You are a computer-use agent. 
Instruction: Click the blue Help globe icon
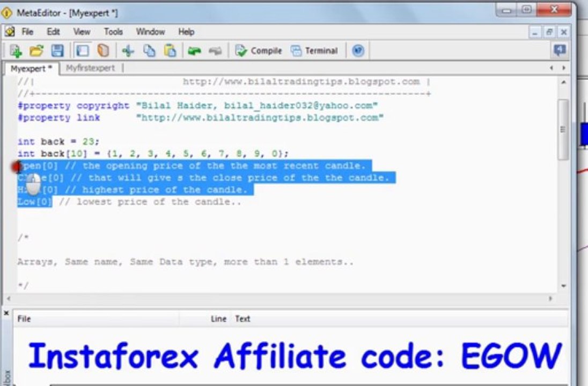click(x=358, y=50)
